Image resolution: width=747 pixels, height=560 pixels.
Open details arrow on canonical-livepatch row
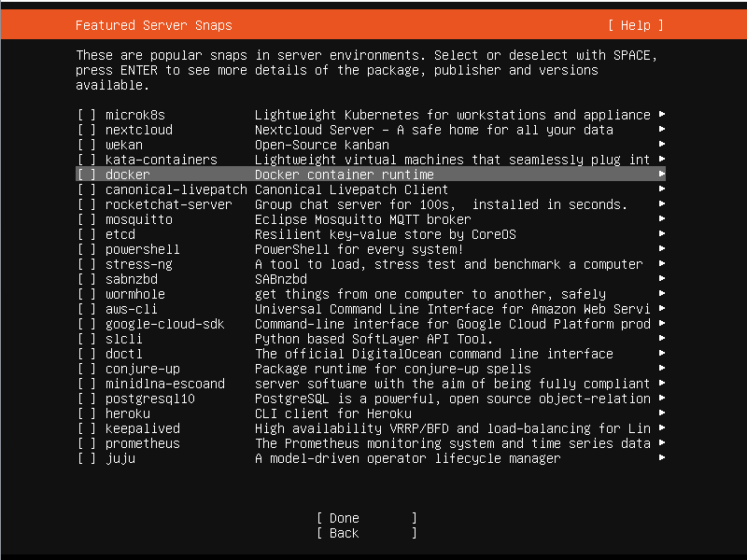662,189
